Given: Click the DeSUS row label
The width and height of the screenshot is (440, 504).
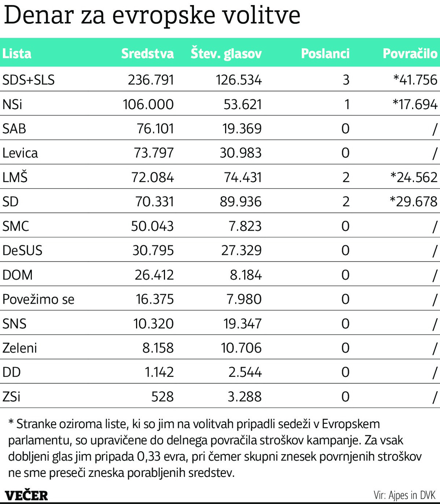Looking at the screenshot, I should pyautogui.click(x=22, y=251).
